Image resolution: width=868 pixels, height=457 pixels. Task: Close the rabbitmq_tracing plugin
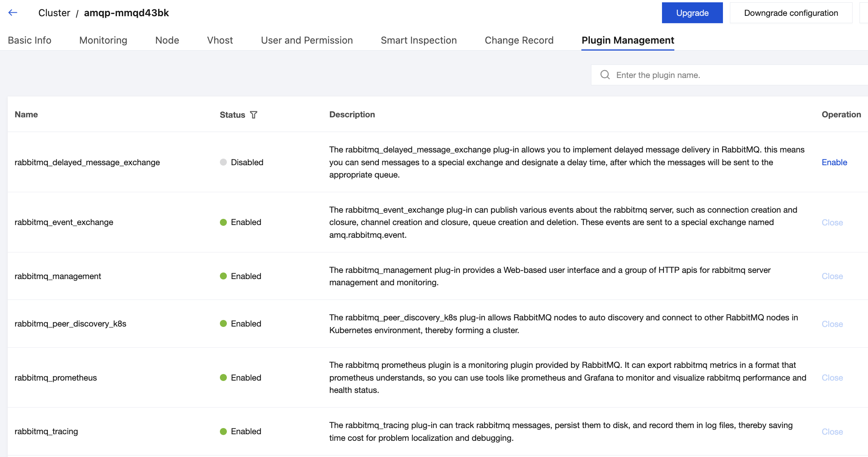(832, 432)
